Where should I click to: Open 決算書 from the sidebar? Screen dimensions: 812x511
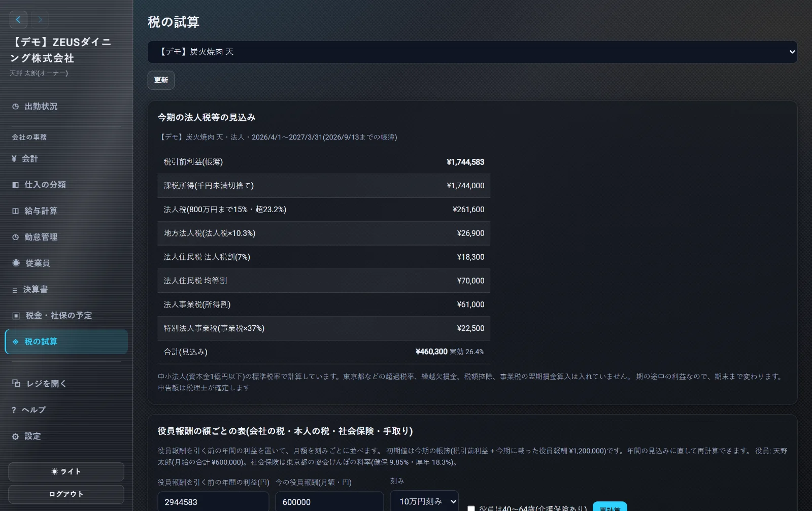[66, 289]
